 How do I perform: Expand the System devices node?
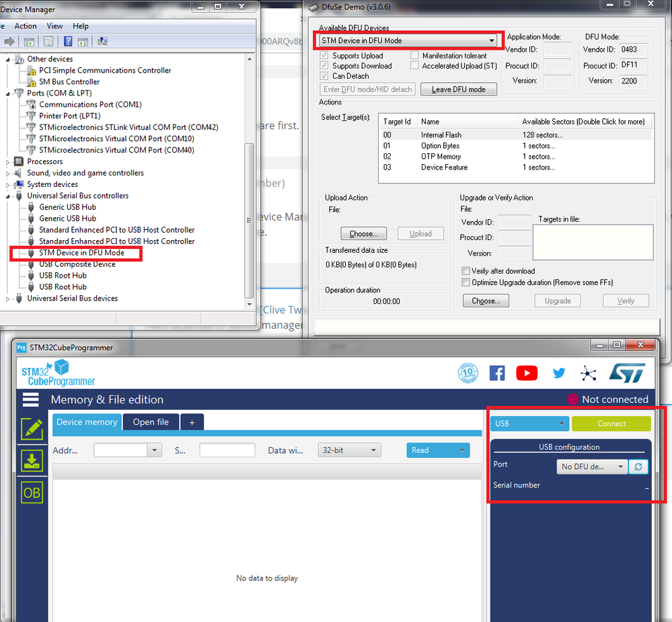7,185
